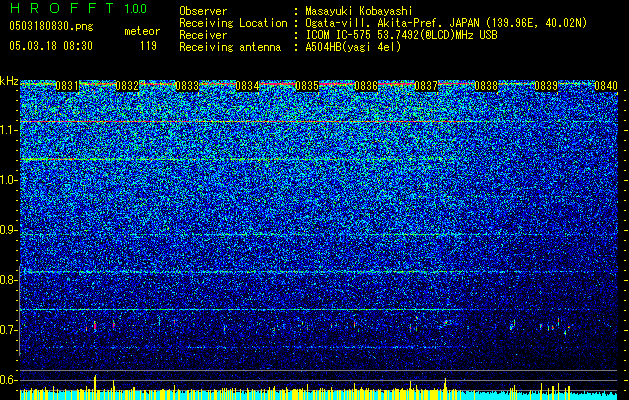
Task: Click the 0840 time marker
Action: (x=606, y=86)
